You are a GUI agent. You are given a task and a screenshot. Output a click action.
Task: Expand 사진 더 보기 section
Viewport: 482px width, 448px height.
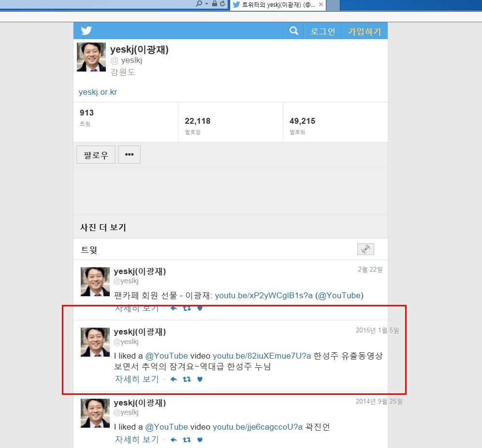coord(103,227)
